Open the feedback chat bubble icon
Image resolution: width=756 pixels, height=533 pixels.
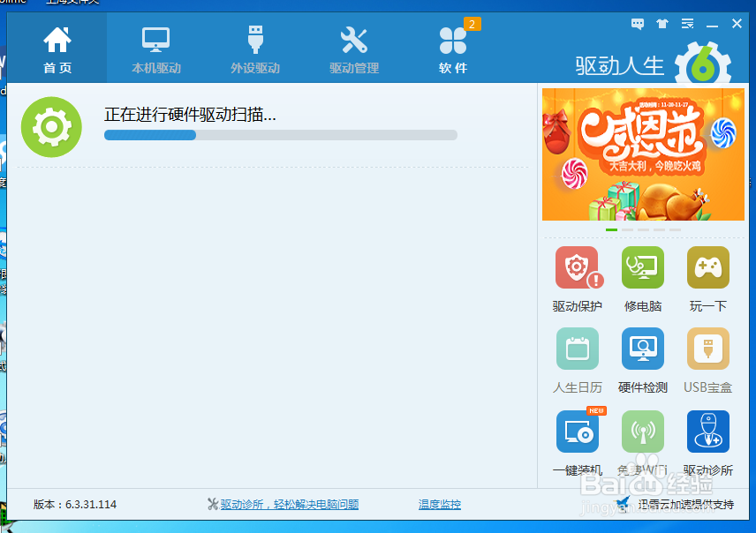click(638, 24)
